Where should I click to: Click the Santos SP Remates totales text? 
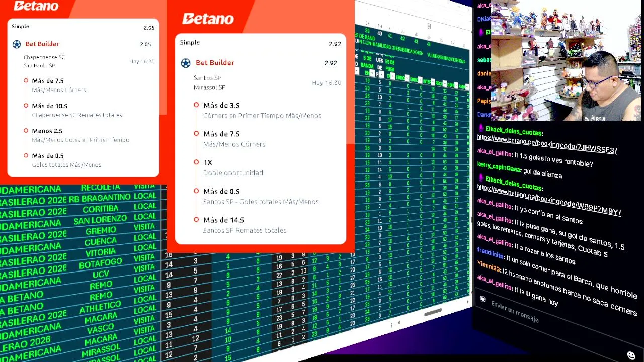click(x=245, y=230)
